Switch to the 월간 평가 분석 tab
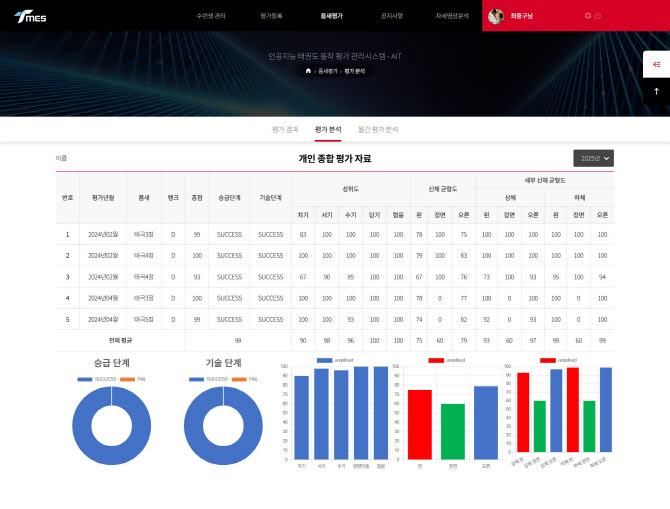670x509 pixels. [x=378, y=129]
